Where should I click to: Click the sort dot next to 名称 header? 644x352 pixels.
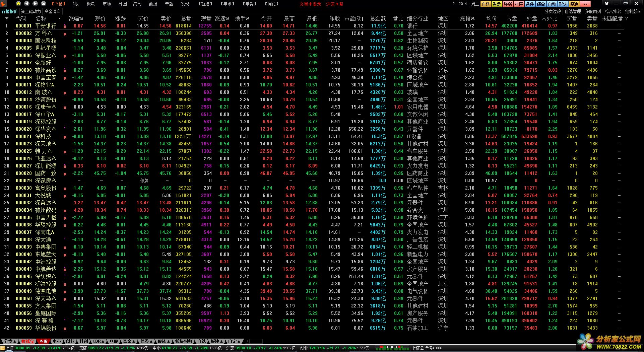point(60,18)
